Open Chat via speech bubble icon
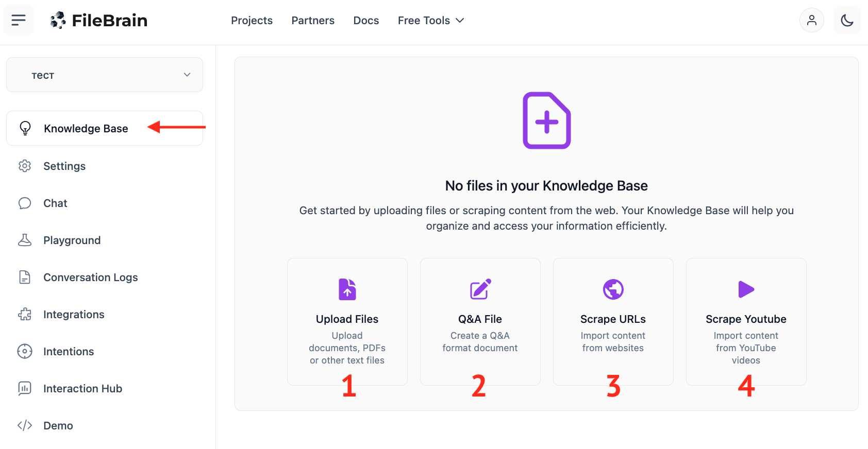The height and width of the screenshot is (449, 868). [25, 203]
